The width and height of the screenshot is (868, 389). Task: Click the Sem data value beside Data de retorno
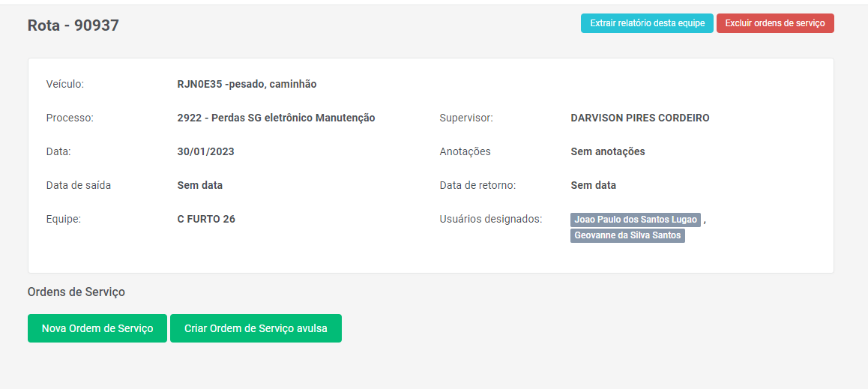pyautogui.click(x=593, y=185)
